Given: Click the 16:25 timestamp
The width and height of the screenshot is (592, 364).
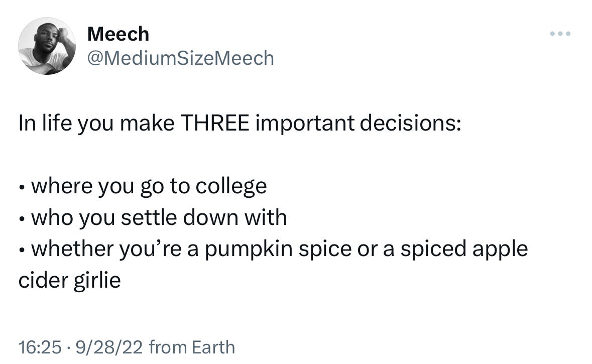Looking at the screenshot, I should click(x=40, y=347).
